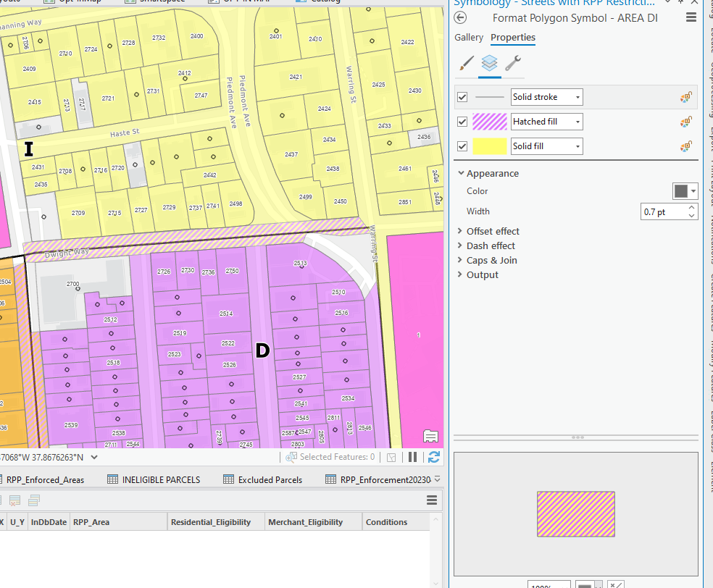Decrease stroke Width with down arrow
The image size is (713, 588).
click(x=692, y=216)
